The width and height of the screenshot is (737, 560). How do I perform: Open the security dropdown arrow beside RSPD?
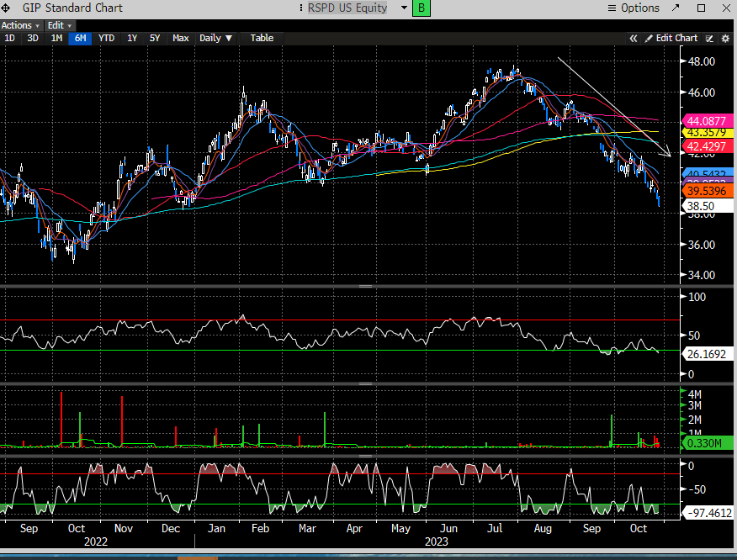(404, 8)
